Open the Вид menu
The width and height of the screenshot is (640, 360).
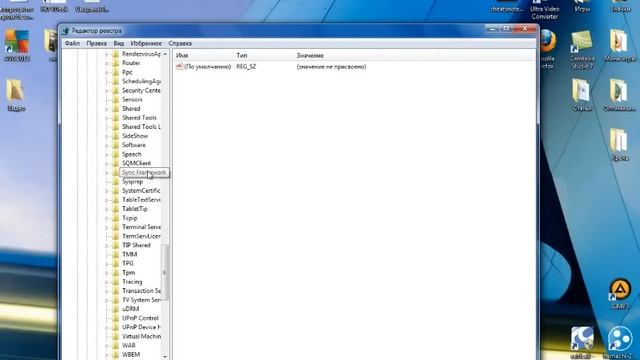tap(119, 43)
